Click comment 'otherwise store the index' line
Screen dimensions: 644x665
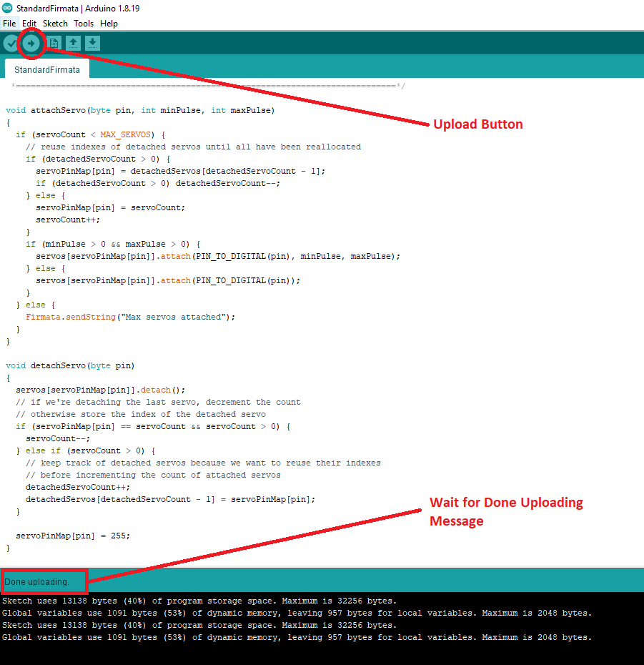(141, 414)
